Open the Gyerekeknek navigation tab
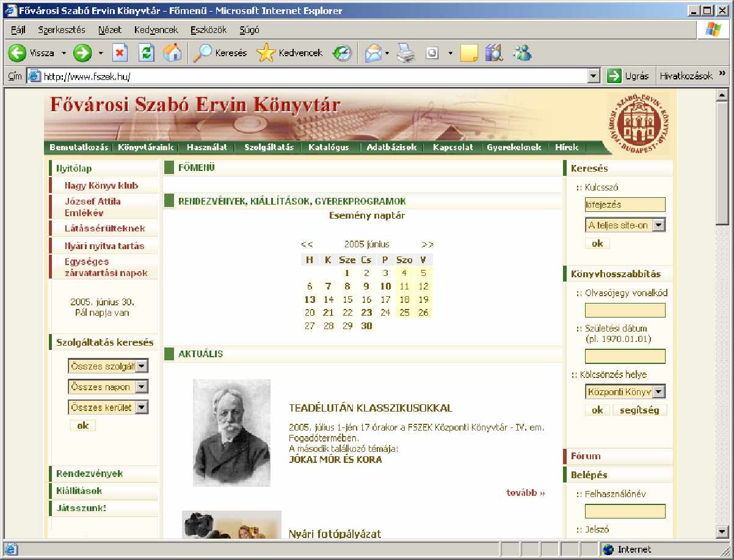734x560 pixels. 514,147
